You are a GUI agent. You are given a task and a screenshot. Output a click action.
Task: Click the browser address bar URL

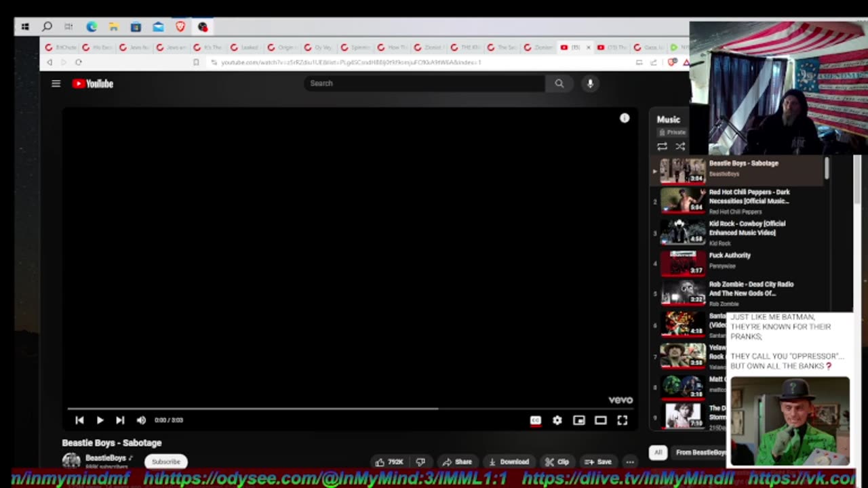[x=351, y=62]
